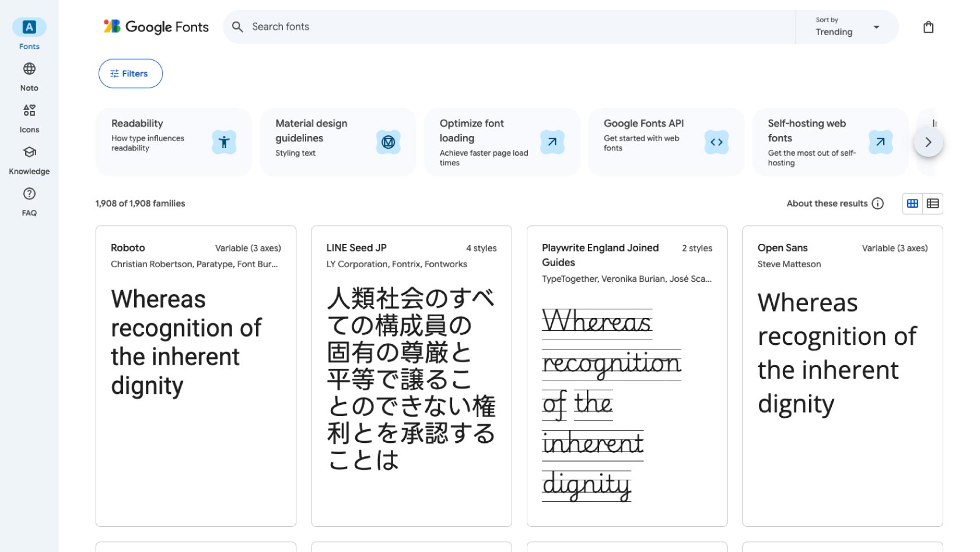Viewport: 980px width, 552px height.
Task: Click the Readability accessibility icon
Action: pos(224,142)
